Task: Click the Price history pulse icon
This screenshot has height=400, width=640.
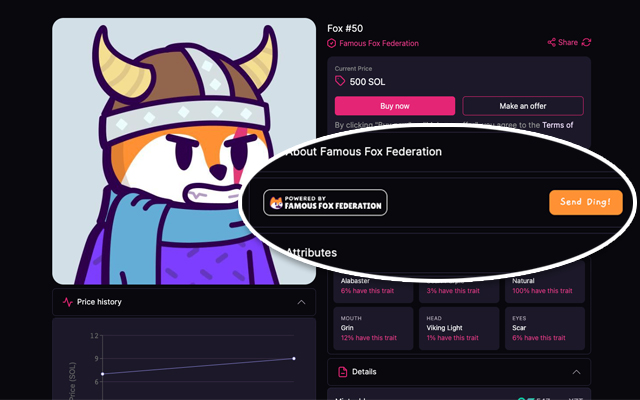Action: click(x=67, y=301)
